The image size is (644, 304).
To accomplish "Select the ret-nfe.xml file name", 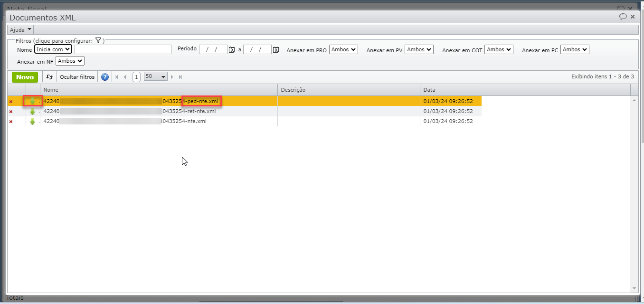I will (x=130, y=111).
